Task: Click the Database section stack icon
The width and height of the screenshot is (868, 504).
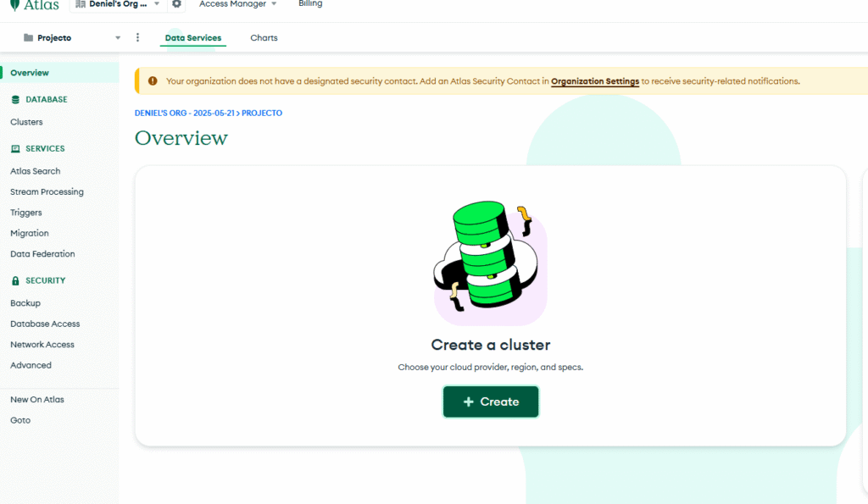Action: pos(15,100)
